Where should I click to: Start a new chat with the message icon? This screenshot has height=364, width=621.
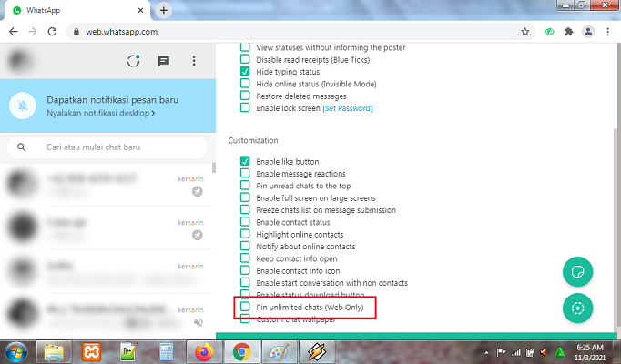(x=164, y=61)
